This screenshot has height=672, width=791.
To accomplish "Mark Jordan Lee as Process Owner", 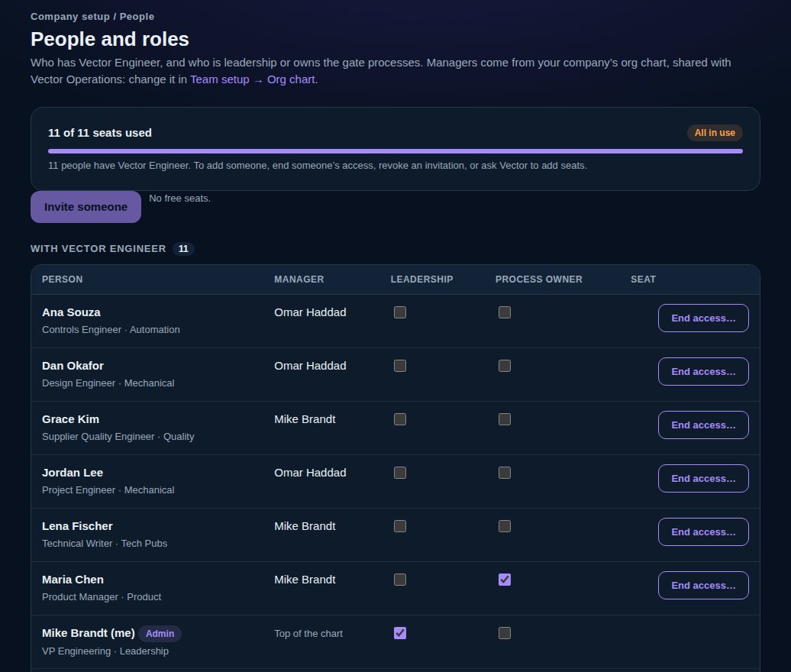I will pos(505,473).
